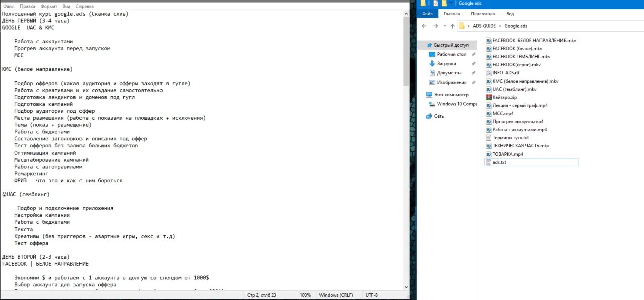Select Лекция - серый траф.mp4 file icon
This screenshot has height=300, width=644.
(488, 105)
